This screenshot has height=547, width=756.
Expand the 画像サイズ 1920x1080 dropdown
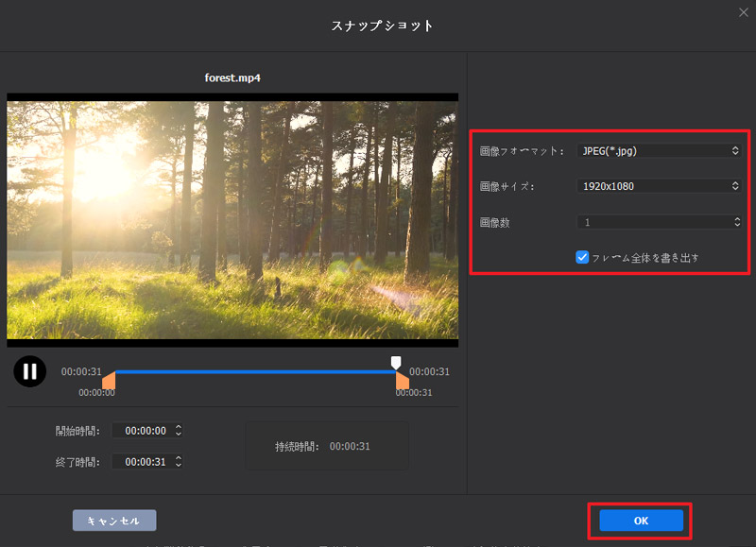point(659,186)
